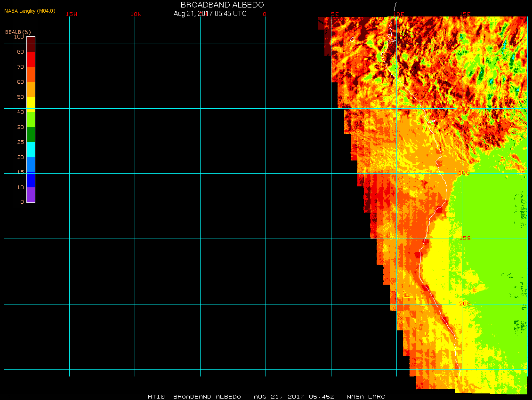Click the 15W longitude label
Viewport: 532px width, 400px height.
click(x=72, y=14)
